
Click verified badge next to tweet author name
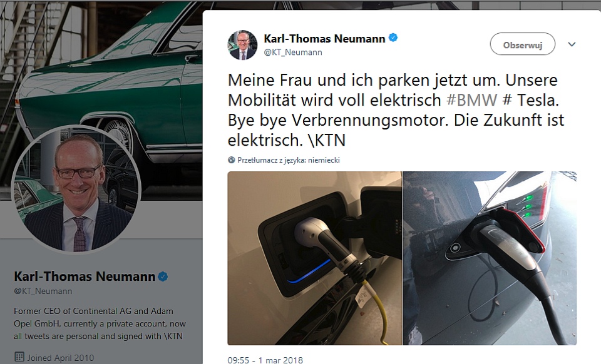point(393,38)
